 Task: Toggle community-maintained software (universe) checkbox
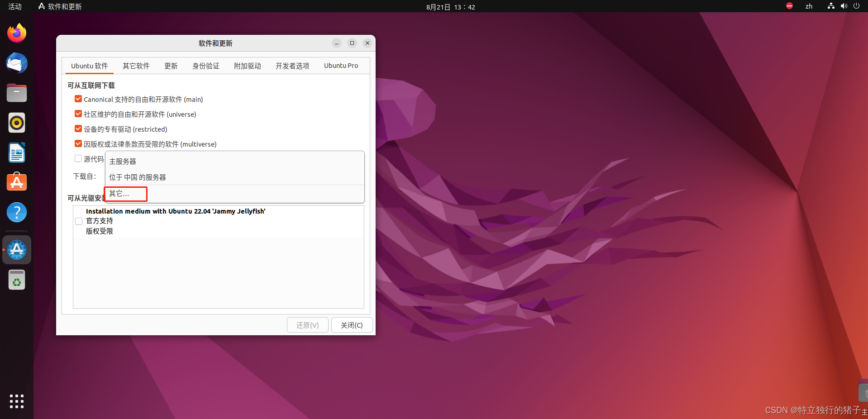click(78, 114)
